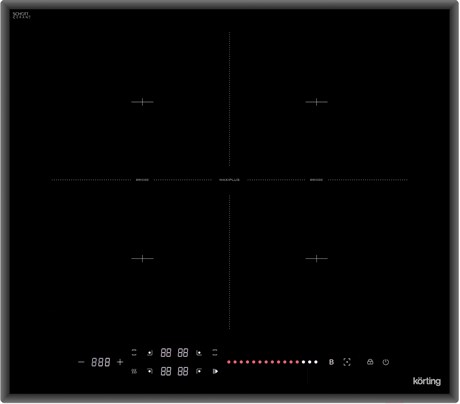This screenshot has width=460, height=404.
Task: Tap the front-right cooking zone cross marker
Action: coord(316,258)
